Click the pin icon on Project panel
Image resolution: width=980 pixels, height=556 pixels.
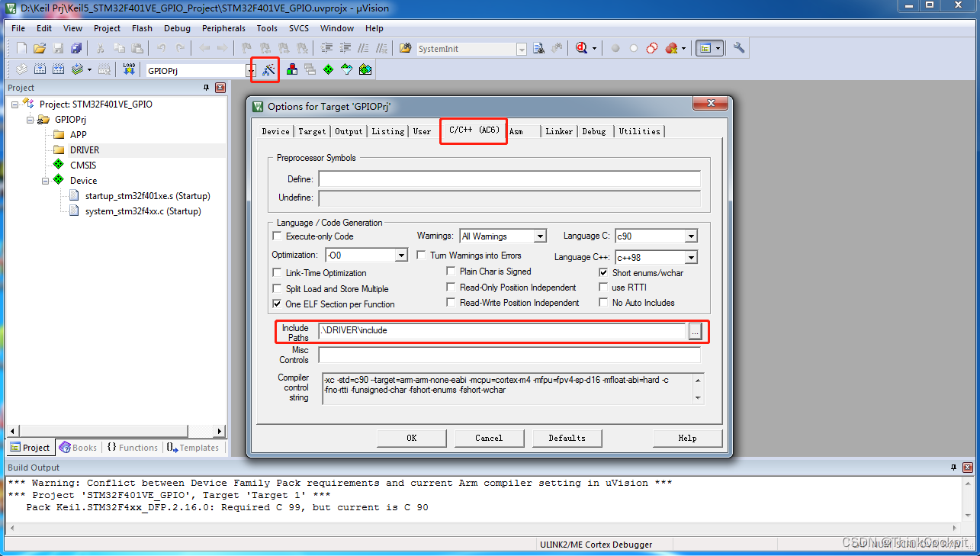pos(206,88)
